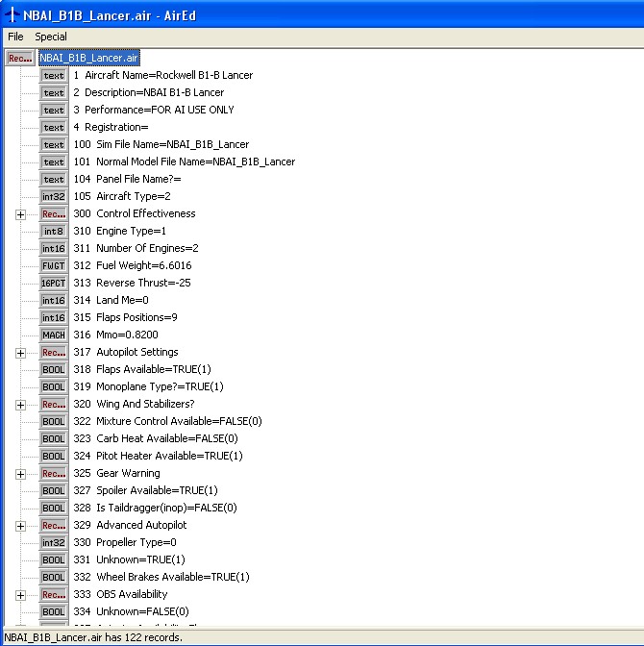This screenshot has width=644, height=646.
Task: Click Rec icon for Gear Warning
Action: pos(54,473)
